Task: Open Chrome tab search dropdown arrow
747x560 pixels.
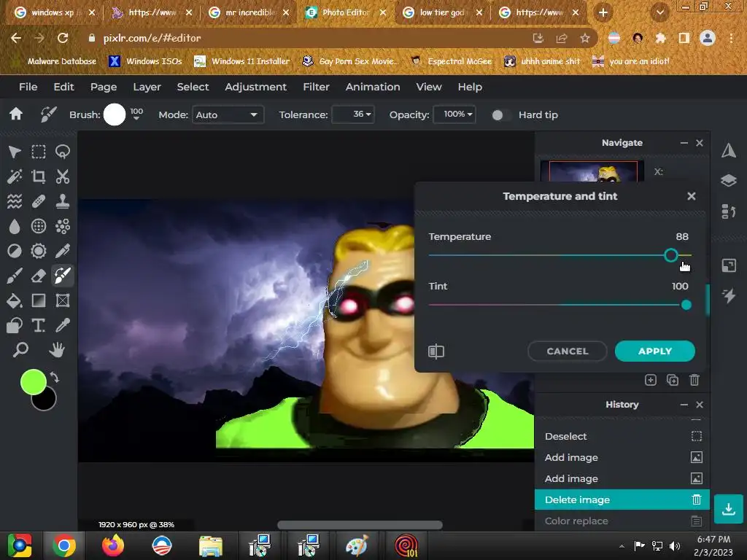Action: 660,13
